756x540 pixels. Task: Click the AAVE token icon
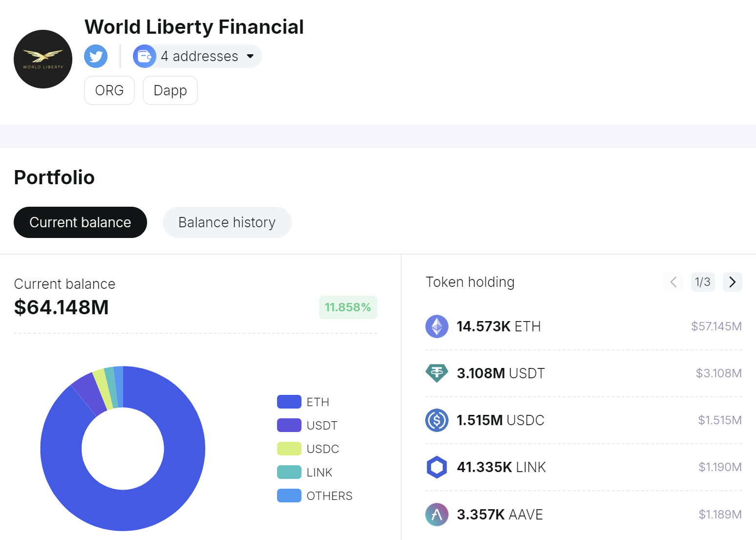pos(437,515)
